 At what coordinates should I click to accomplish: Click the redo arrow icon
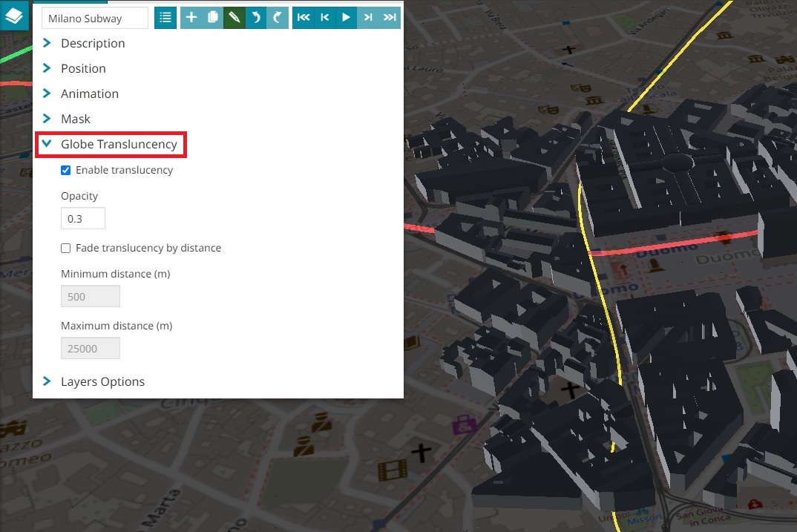pos(278,18)
